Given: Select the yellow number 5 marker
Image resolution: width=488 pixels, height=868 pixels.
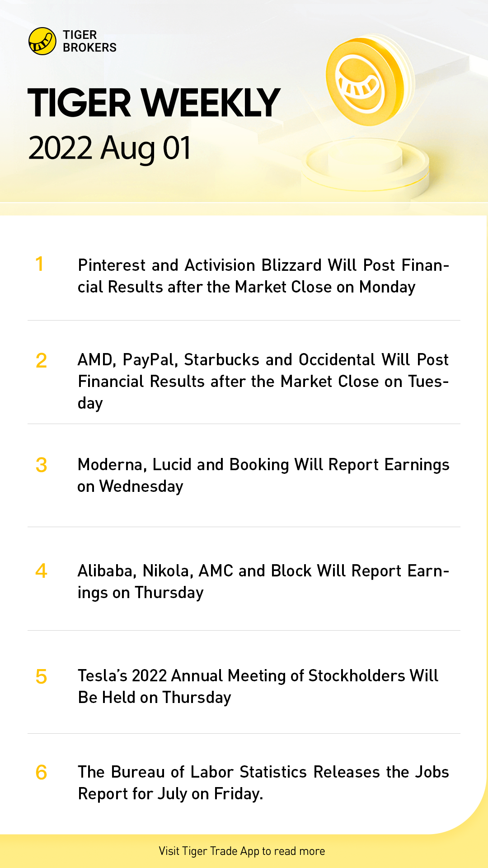Looking at the screenshot, I should (41, 677).
